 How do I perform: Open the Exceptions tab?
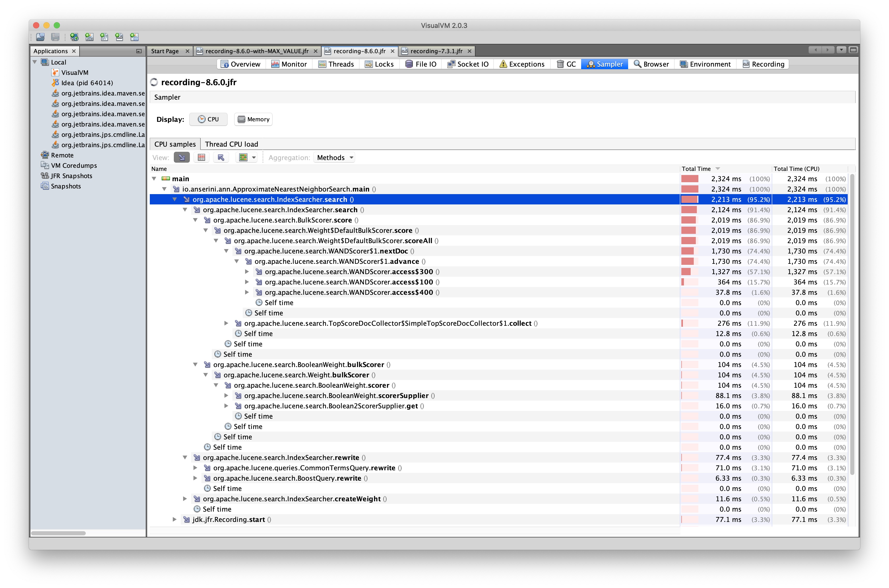522,64
